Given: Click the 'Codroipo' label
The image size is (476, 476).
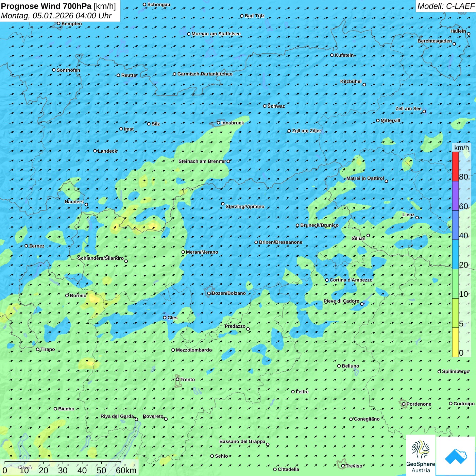Looking at the screenshot, I should point(464,404).
